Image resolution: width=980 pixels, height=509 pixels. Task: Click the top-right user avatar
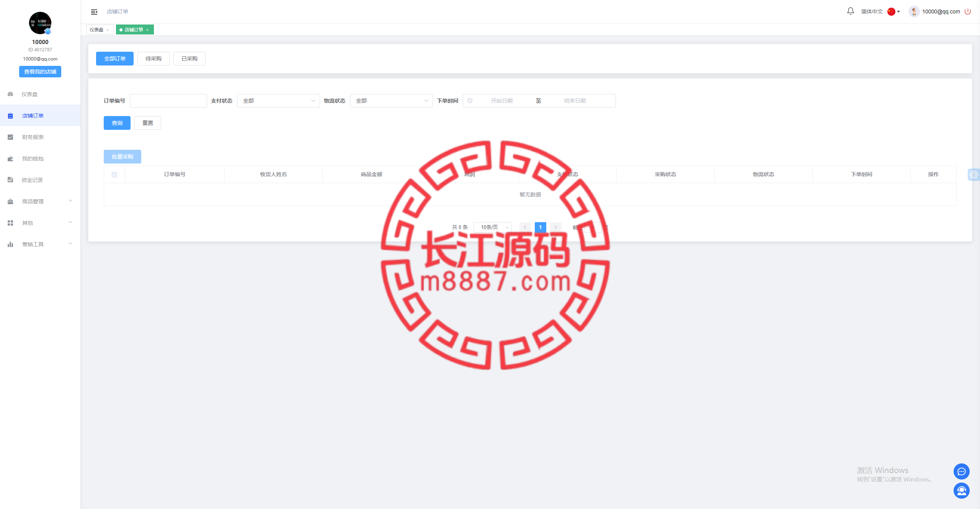click(x=914, y=11)
